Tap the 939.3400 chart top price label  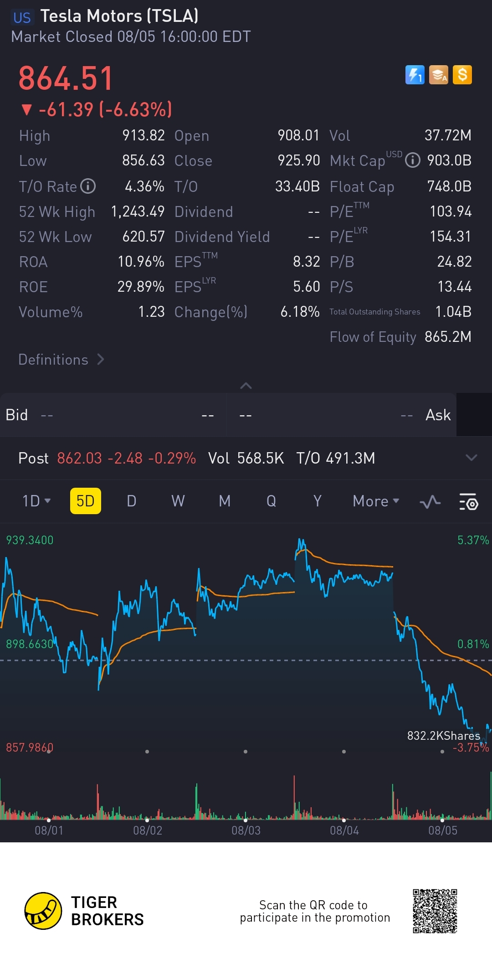[30, 540]
